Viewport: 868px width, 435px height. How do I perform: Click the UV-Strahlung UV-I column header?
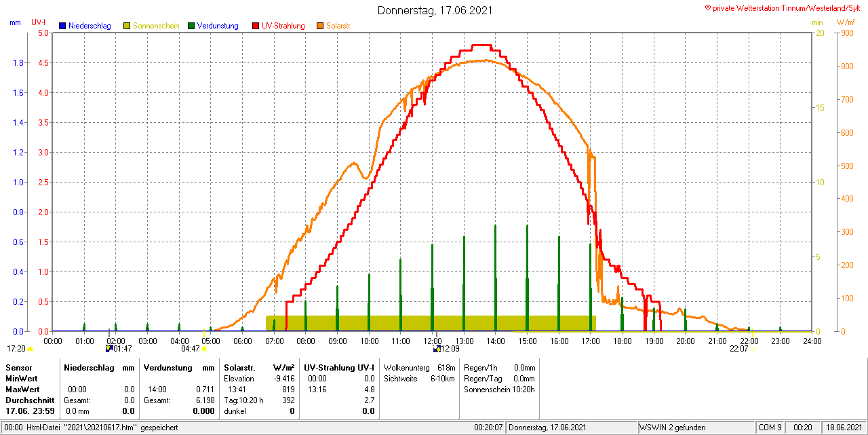click(x=339, y=367)
